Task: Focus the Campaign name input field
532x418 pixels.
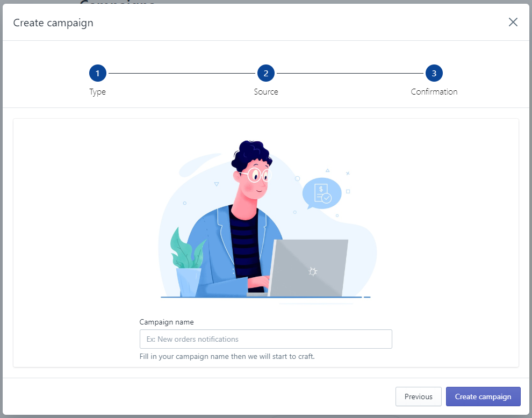Action: tap(265, 339)
